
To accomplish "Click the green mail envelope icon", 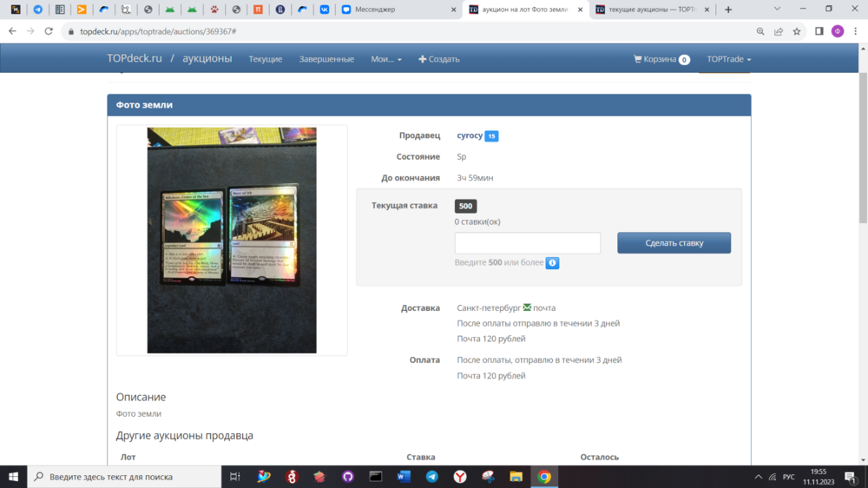I will pos(527,307).
